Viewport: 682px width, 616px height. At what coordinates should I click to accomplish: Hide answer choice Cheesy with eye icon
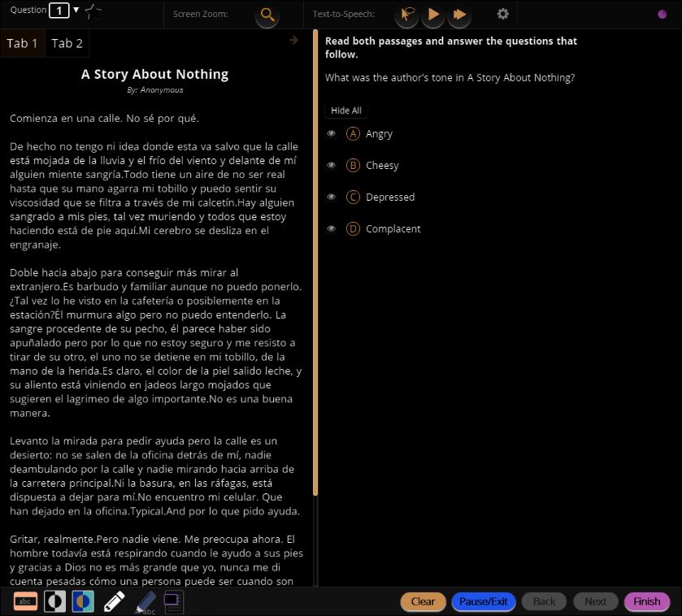click(331, 165)
